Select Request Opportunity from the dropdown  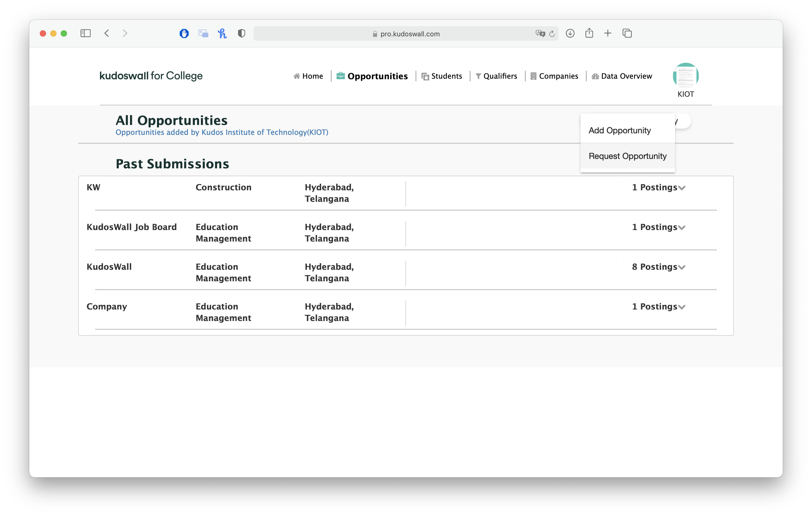[x=628, y=156]
